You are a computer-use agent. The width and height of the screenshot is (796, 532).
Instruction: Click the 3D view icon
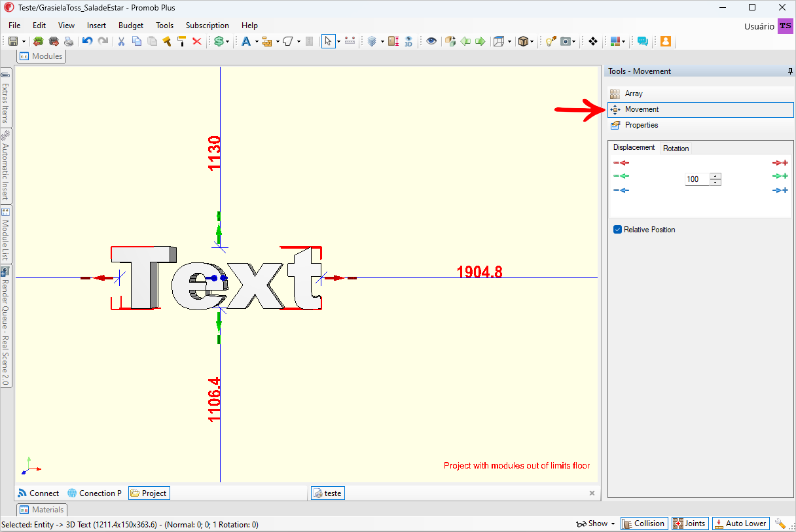[408, 41]
